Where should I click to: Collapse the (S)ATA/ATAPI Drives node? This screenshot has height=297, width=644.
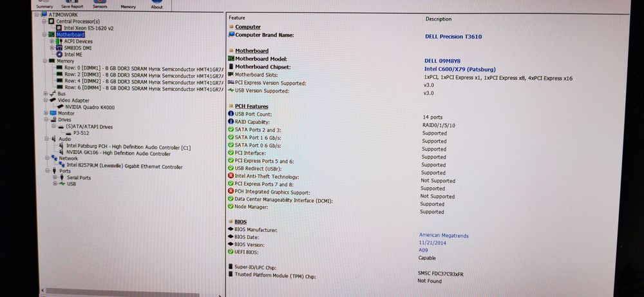pos(54,126)
